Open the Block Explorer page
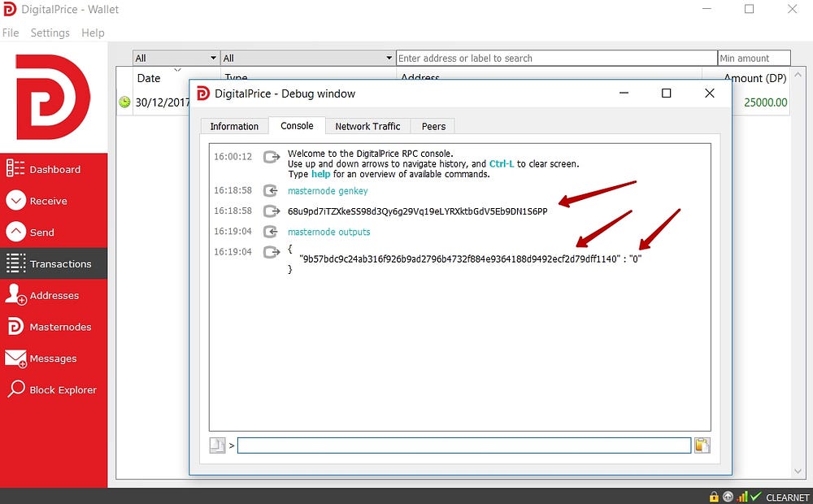 [54, 389]
